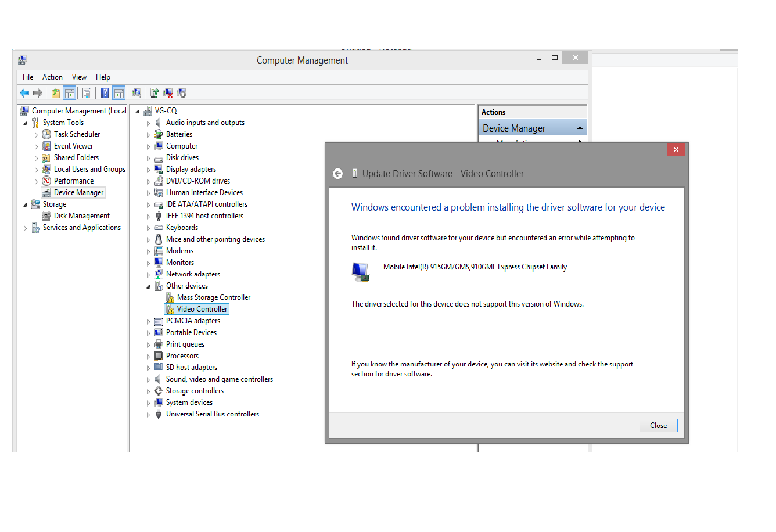
Task: Click Mobile Intel 915GM chipset device name
Action: [x=475, y=267]
